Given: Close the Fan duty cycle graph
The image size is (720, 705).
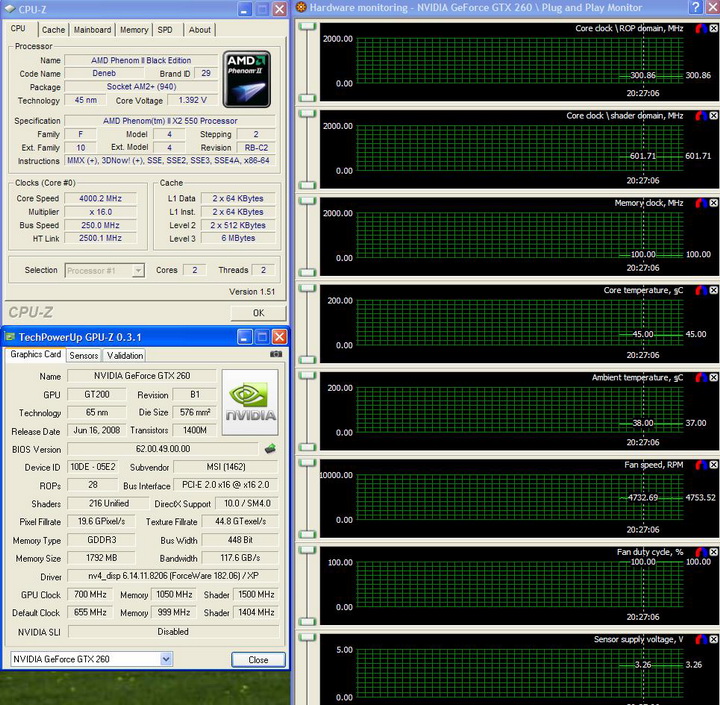Looking at the screenshot, I should (x=714, y=552).
